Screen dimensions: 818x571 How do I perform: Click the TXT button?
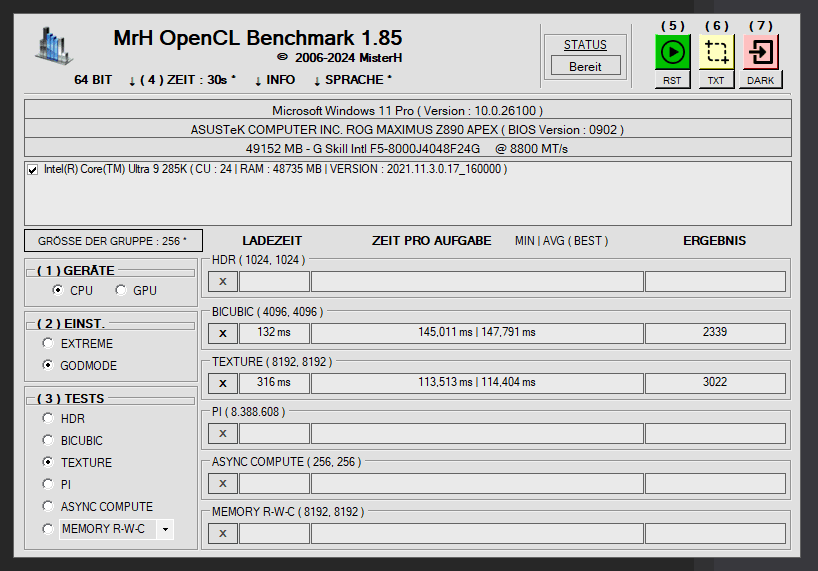[x=716, y=80]
